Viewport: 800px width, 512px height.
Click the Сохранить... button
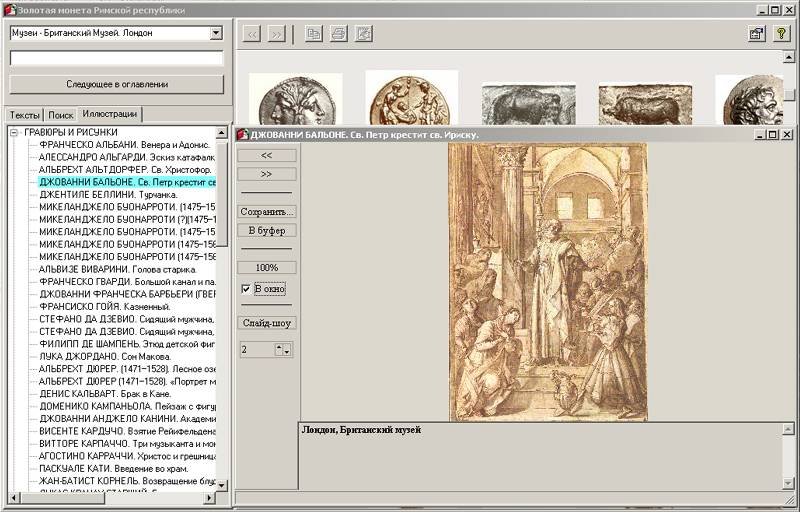266,212
